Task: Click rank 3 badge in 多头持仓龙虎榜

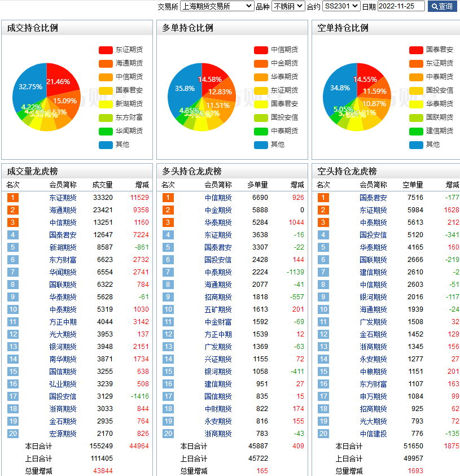Action: [x=168, y=222]
